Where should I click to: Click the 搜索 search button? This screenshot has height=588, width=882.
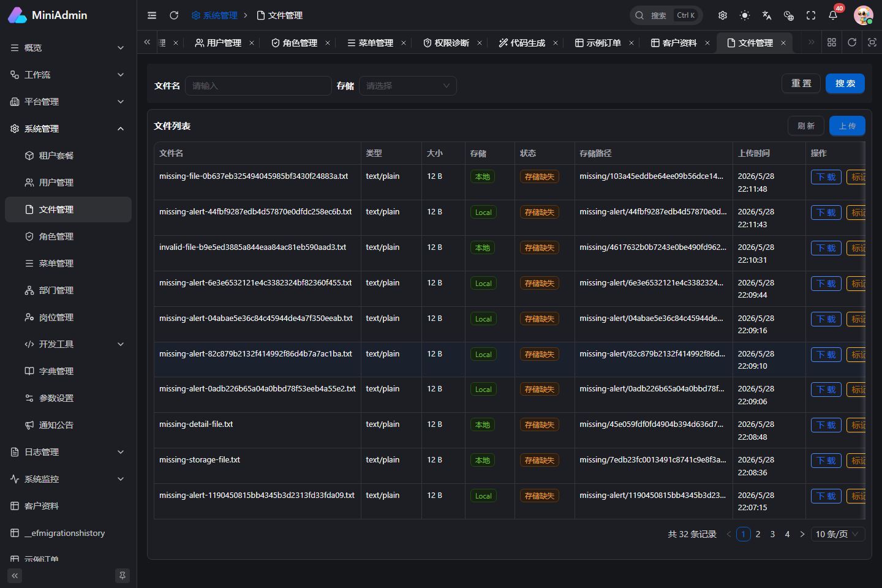coord(845,83)
